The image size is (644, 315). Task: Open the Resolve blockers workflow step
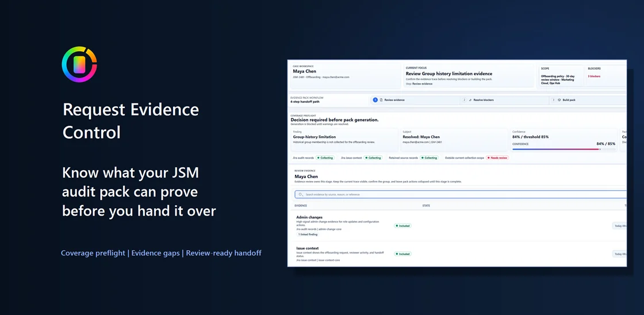pos(504,100)
